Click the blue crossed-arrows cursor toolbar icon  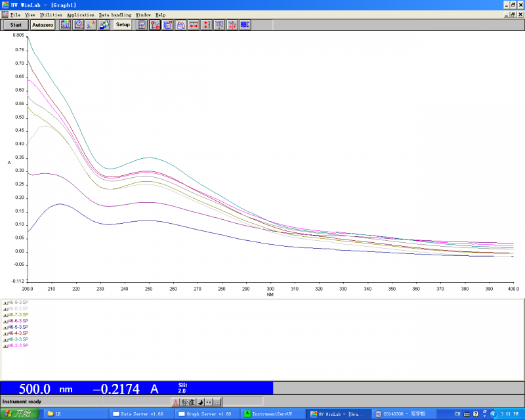click(x=232, y=25)
